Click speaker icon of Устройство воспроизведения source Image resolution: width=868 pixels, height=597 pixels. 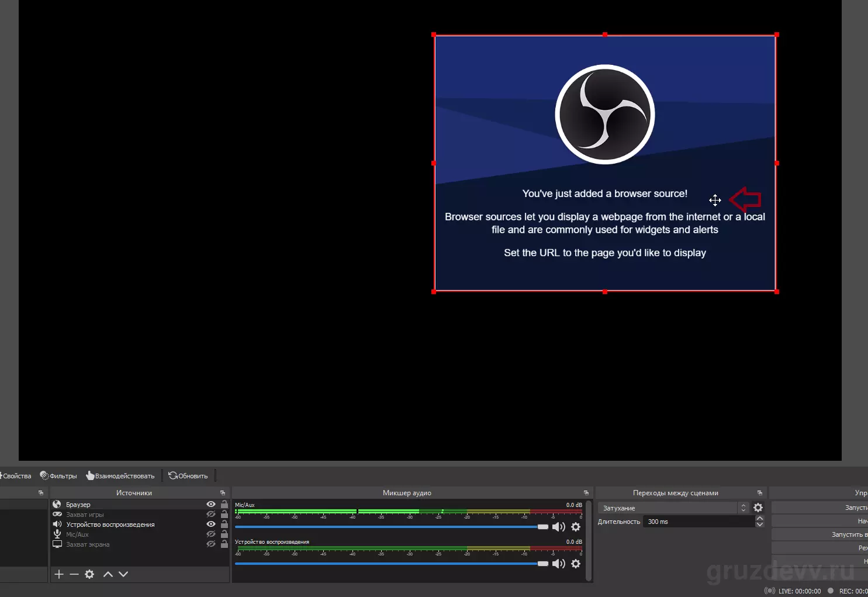[x=57, y=524]
